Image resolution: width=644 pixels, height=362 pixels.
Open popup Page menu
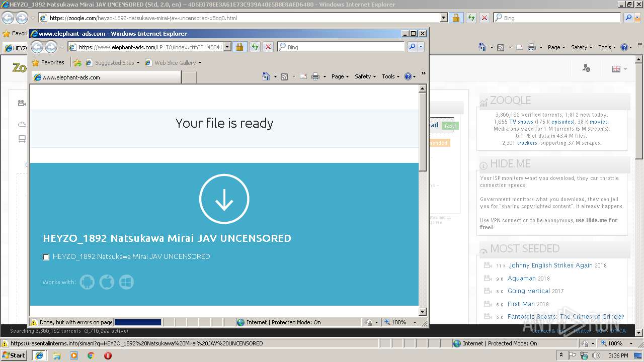(340, 76)
